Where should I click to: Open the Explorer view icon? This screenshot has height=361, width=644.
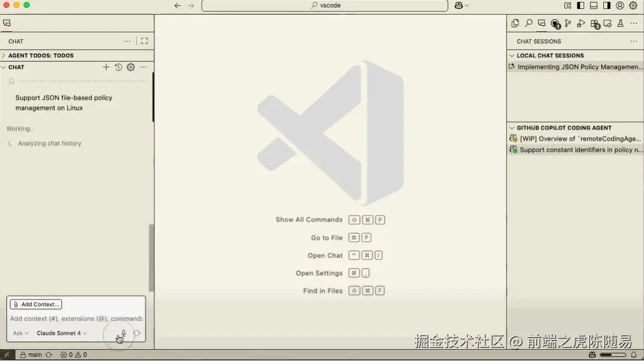click(x=515, y=24)
